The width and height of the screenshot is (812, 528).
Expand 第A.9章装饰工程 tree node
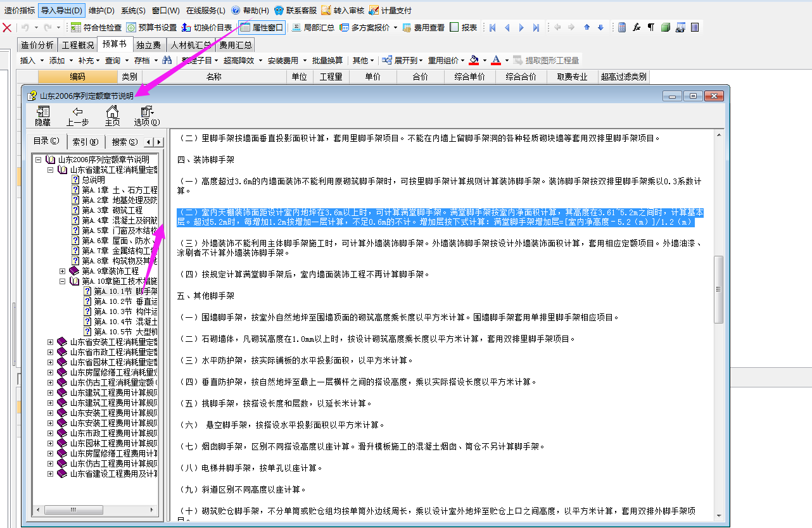point(62,271)
